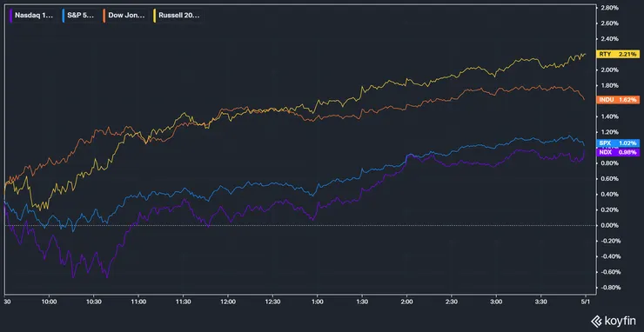Click the 0.80% y-axis label
644x332 pixels.
611,163
